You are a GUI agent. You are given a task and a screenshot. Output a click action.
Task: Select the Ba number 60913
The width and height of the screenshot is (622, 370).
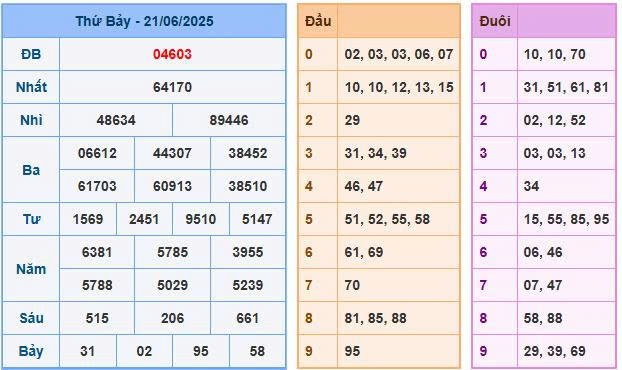coord(172,186)
